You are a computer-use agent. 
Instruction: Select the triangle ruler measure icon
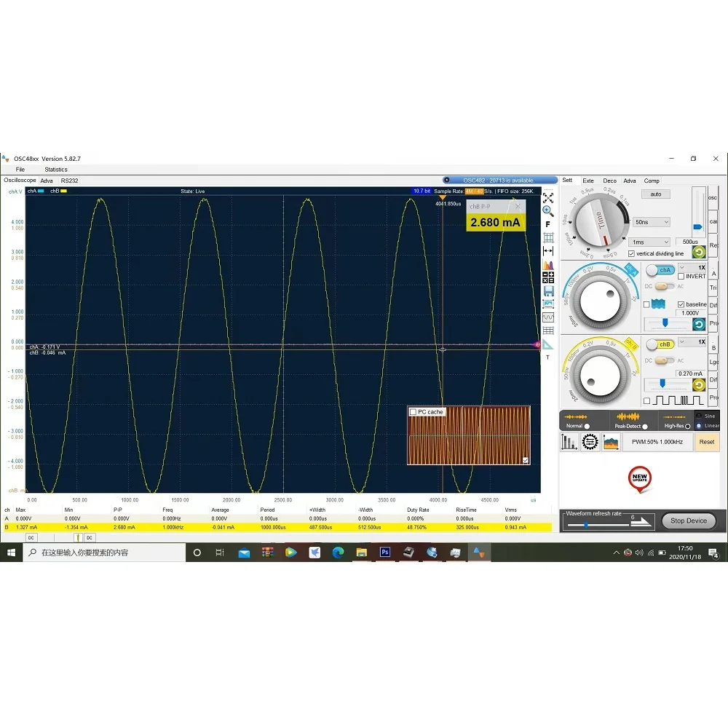click(x=548, y=344)
